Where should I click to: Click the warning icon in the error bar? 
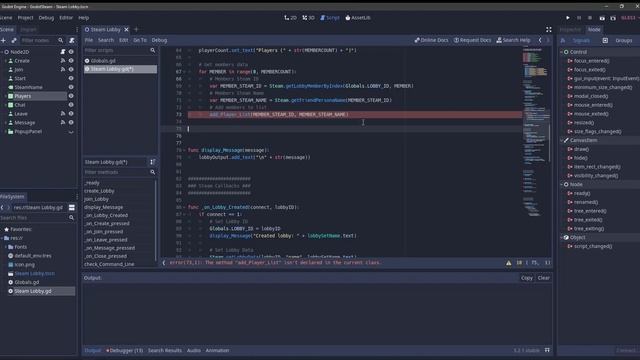(509, 263)
